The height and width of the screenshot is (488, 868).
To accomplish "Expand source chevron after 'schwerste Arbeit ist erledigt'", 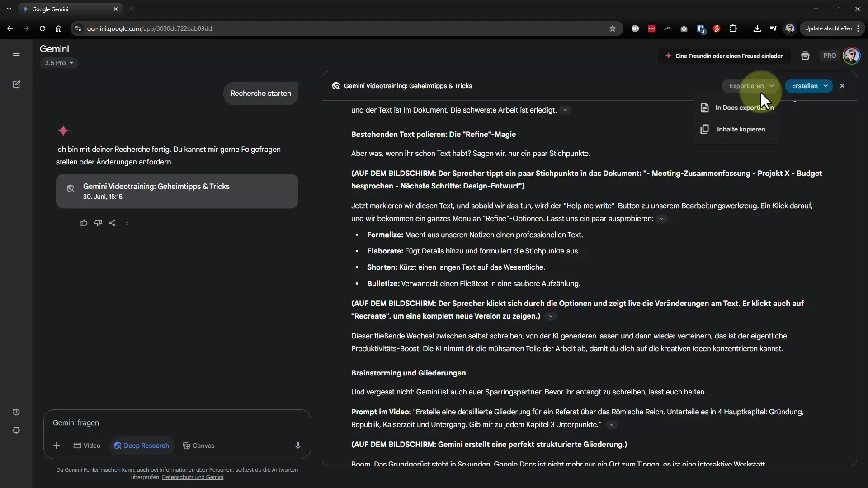I will coord(565,110).
